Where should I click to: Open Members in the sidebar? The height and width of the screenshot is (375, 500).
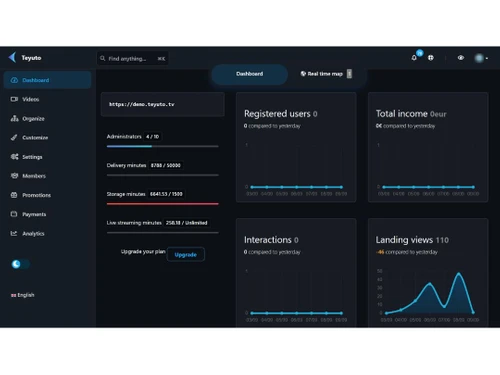click(x=47, y=176)
